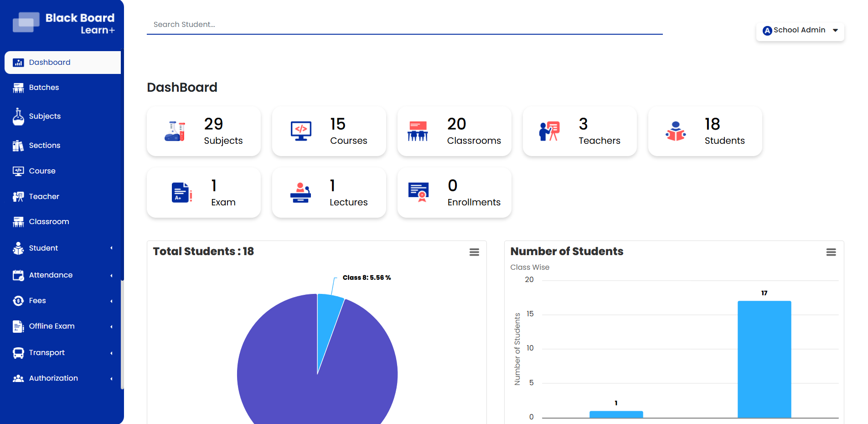Click the Teacher icon in the sidebar
The width and height of the screenshot is (868, 424).
[18, 196]
